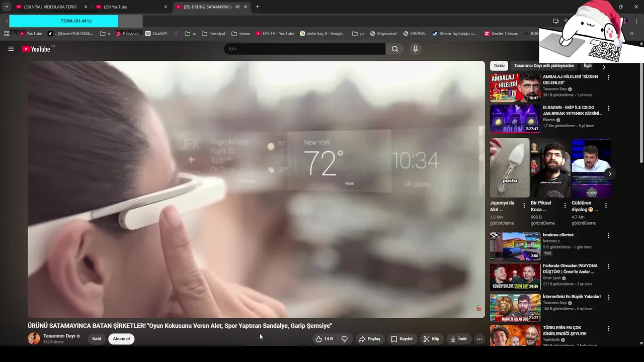Select the İlgili filter chip

588,66
